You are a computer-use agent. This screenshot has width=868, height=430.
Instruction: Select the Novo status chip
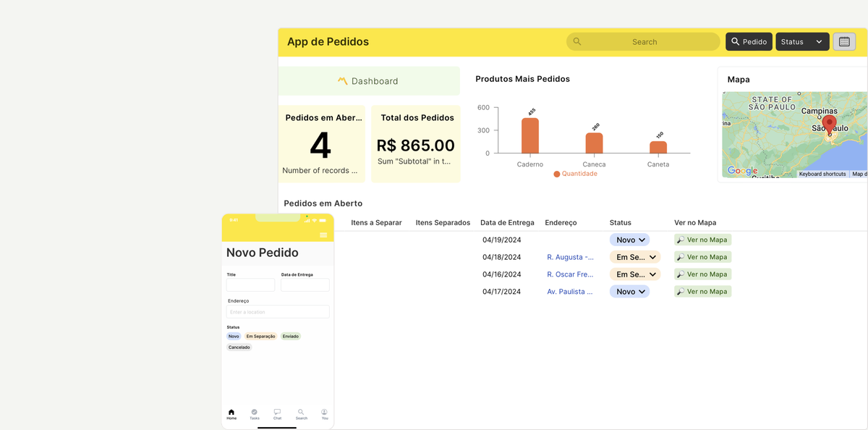coord(233,336)
